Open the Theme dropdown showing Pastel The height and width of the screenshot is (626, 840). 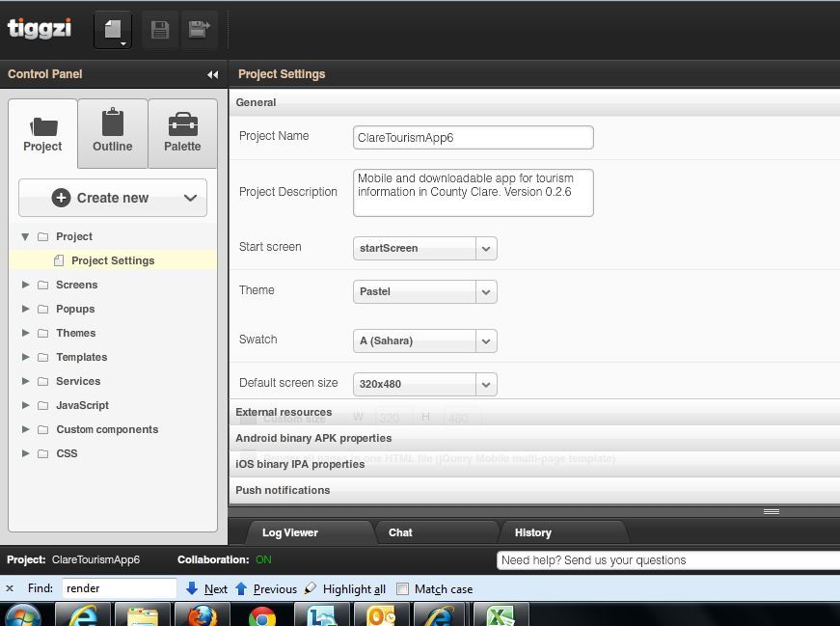[x=486, y=291]
